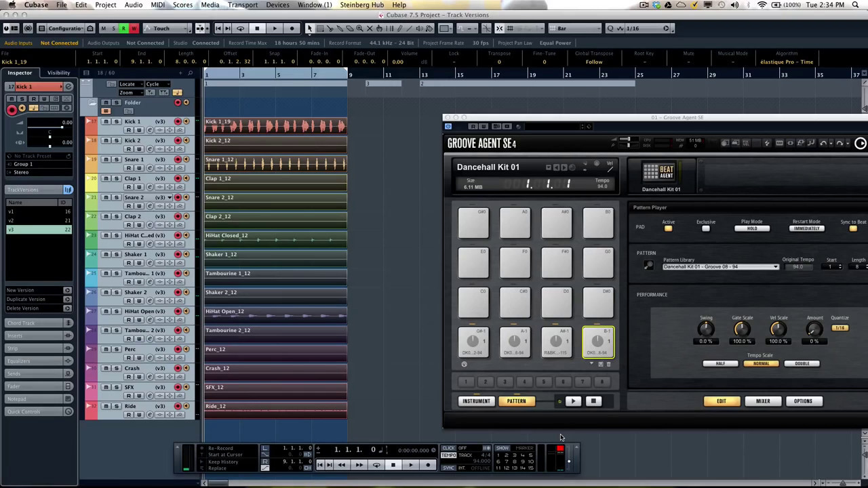868x488 pixels.
Task: Expand Equalizers section in Inspector
Action: (x=39, y=361)
